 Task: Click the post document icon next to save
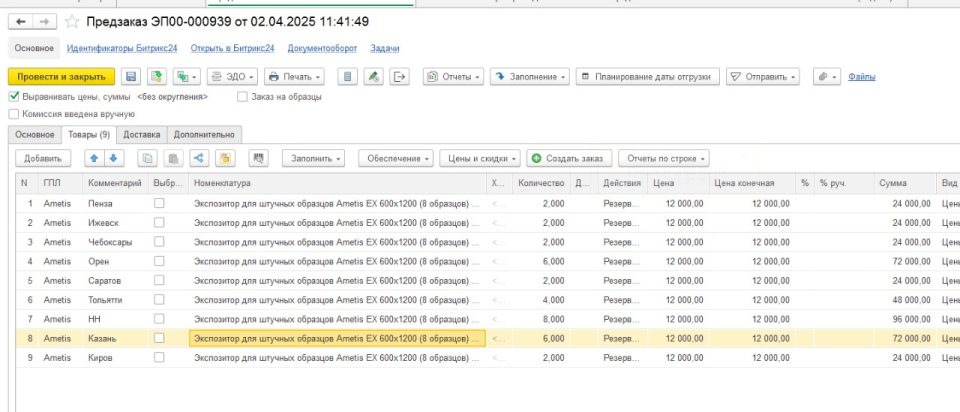pos(157,77)
